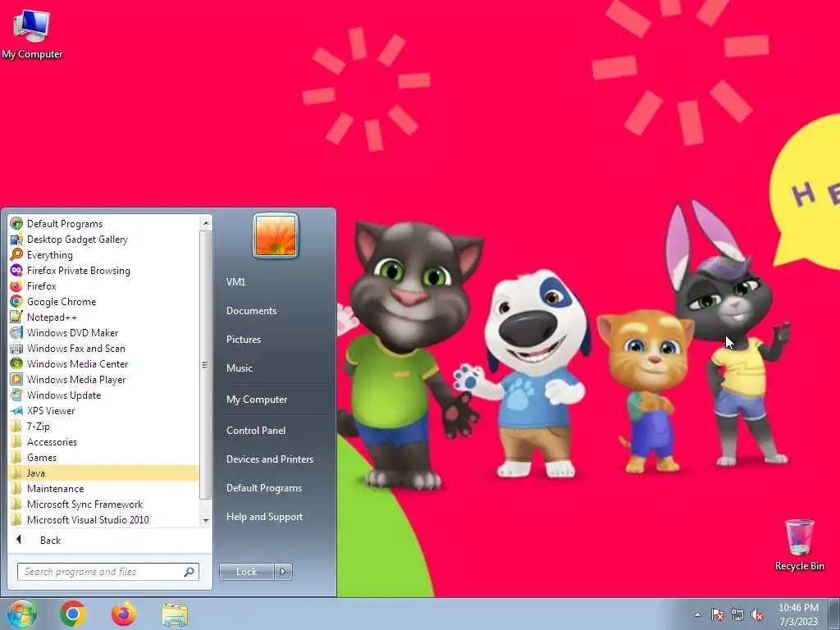
Task: Open VM1 user folder
Action: [x=235, y=282]
